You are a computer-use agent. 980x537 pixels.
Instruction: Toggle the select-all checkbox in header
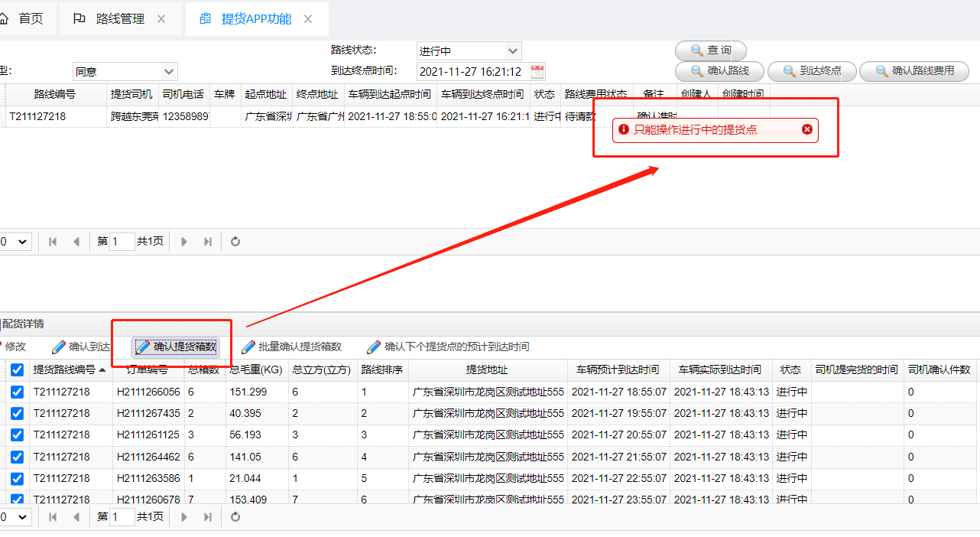tap(17, 369)
